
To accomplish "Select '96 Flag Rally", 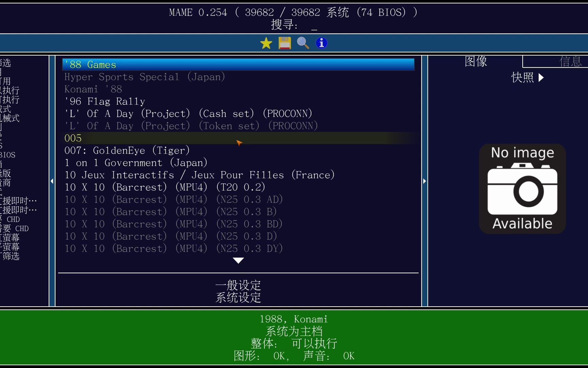I will [x=238, y=101].
